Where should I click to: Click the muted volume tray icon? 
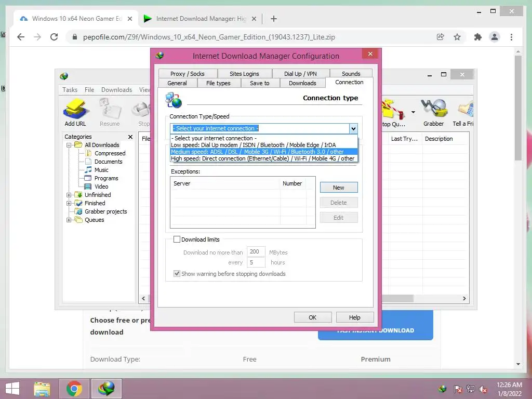click(483, 389)
